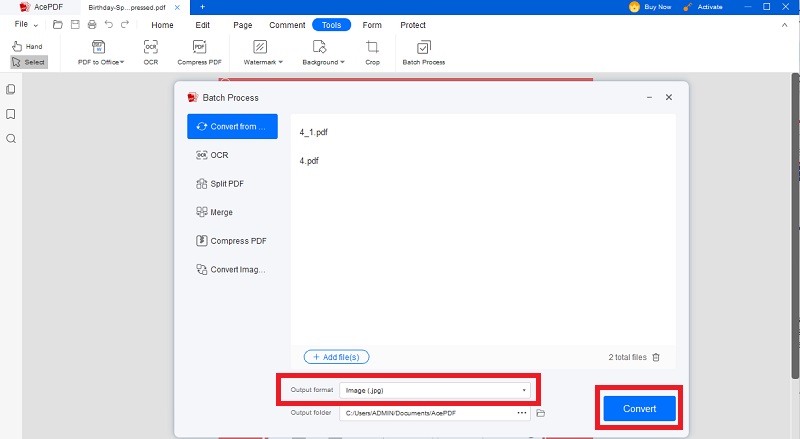Open the search sidebar panel
Viewport: 800px width, 439px height.
click(11, 139)
